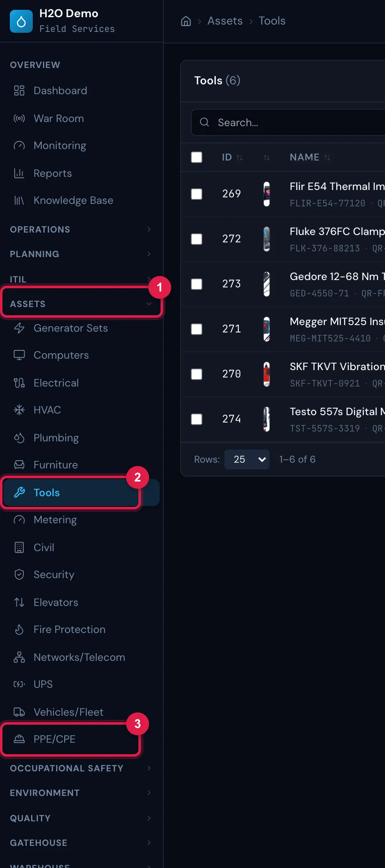Click Assets in the breadcrumb
Screen dimensions: 385x868
click(x=225, y=21)
